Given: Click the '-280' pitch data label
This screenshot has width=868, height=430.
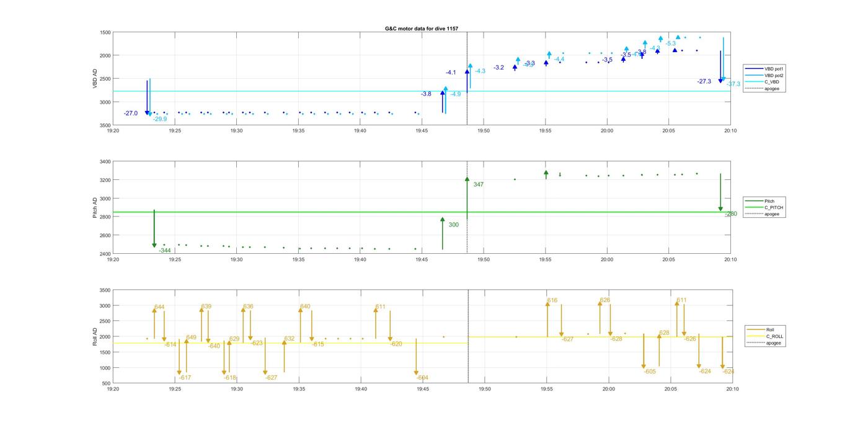Looking at the screenshot, I should [731, 213].
